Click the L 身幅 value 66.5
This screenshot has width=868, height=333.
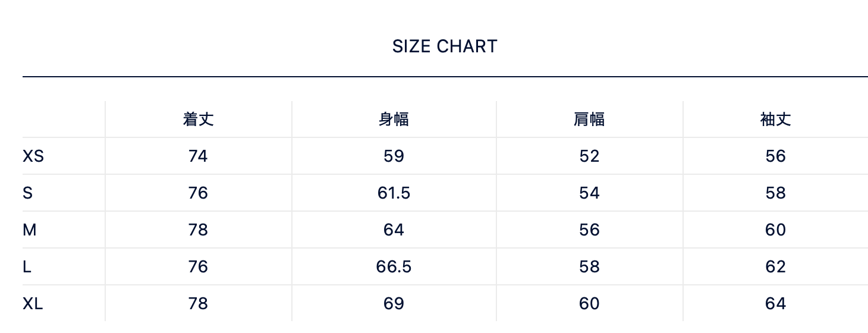(394, 267)
